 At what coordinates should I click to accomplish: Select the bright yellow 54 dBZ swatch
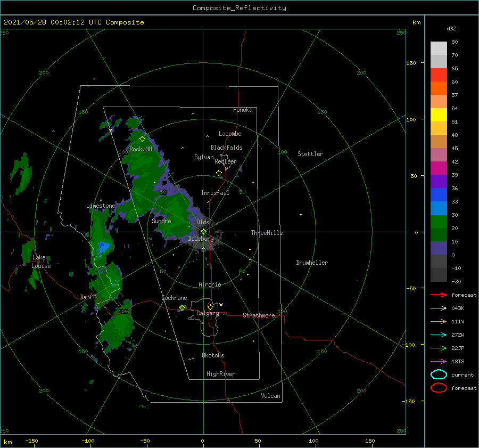coord(439,115)
